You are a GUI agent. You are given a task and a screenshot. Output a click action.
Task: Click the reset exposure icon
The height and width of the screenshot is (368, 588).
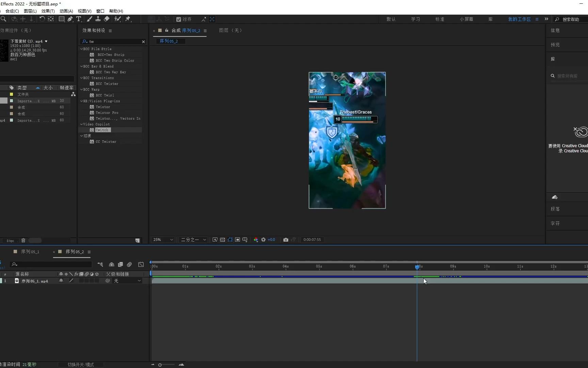pyautogui.click(x=263, y=240)
